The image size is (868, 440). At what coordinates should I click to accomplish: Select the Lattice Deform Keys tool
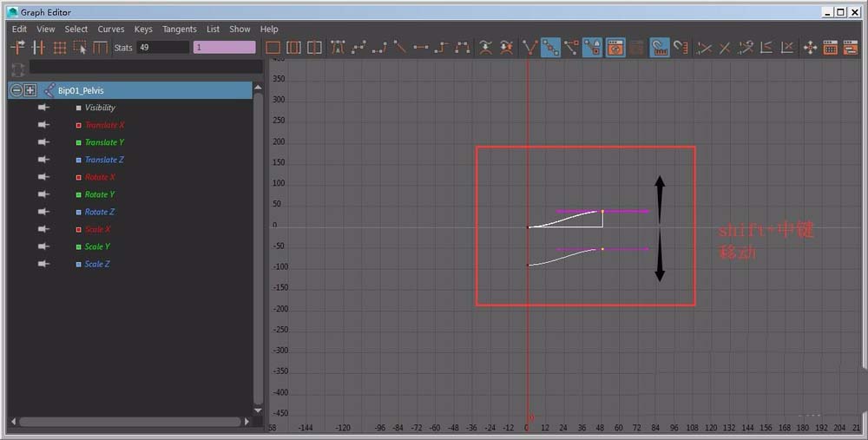tap(60, 48)
